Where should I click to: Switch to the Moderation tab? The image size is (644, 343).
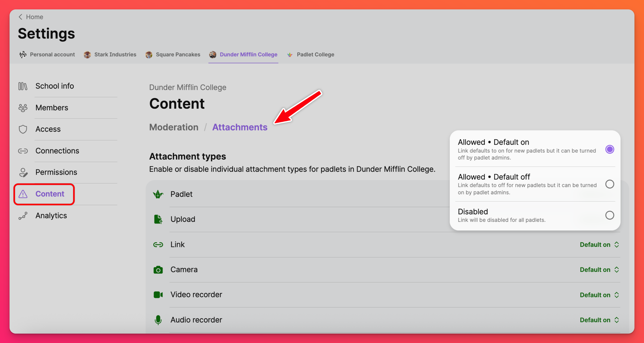pyautogui.click(x=174, y=127)
